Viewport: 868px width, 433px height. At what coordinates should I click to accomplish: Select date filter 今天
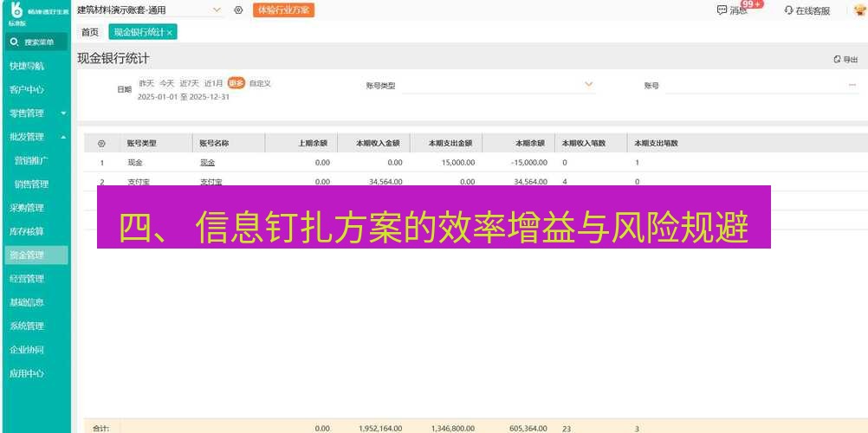166,84
